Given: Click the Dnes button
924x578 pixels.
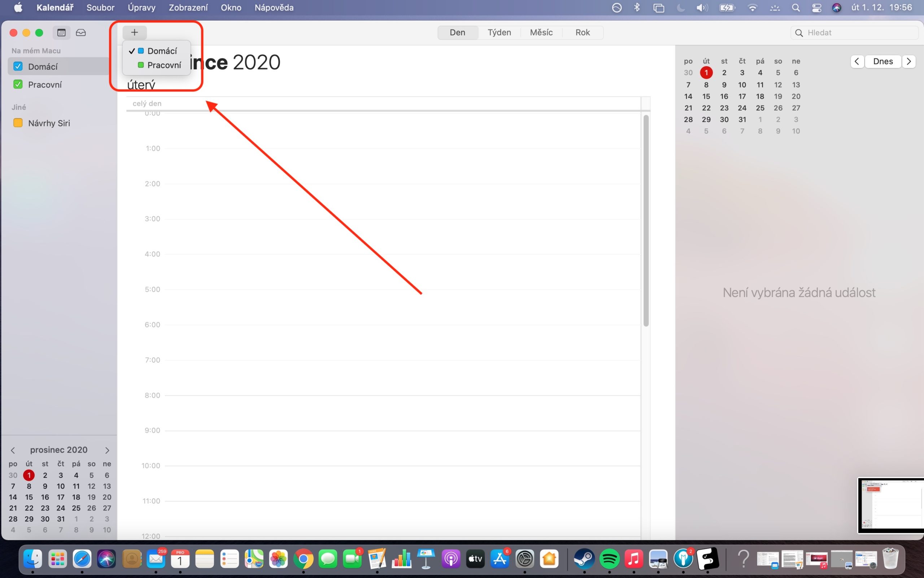Looking at the screenshot, I should [x=883, y=61].
